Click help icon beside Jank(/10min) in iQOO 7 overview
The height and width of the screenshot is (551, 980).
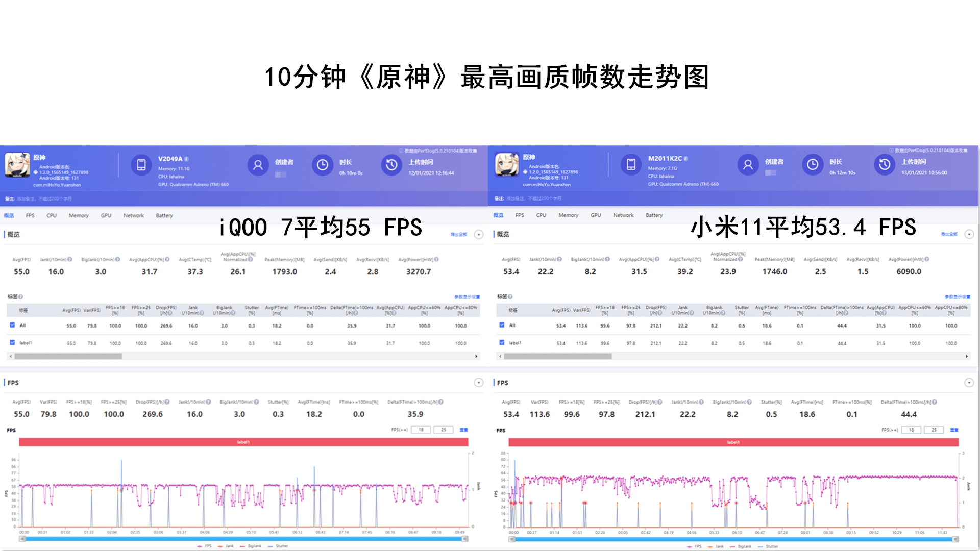pyautogui.click(x=70, y=259)
